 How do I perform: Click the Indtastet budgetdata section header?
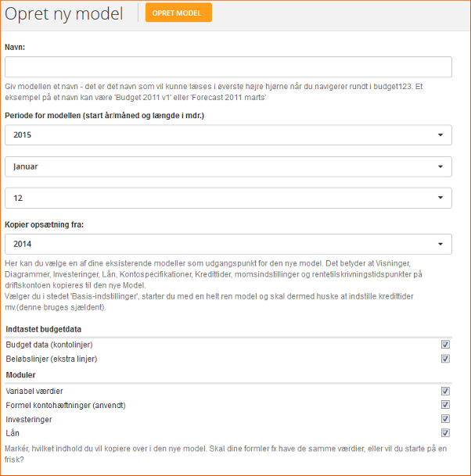coord(43,329)
